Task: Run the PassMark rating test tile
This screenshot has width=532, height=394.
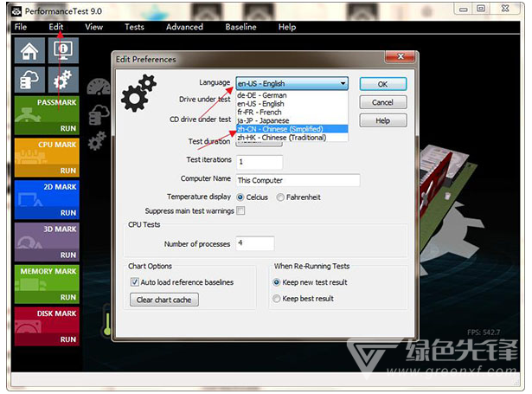Action: click(47, 115)
